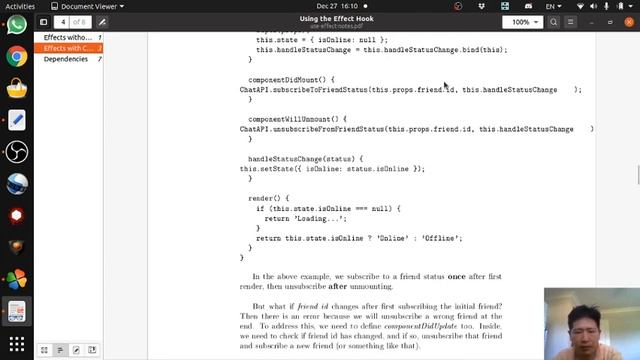Click 'render() {' code line
Viewport: 640px width, 360px height.
(x=269, y=198)
